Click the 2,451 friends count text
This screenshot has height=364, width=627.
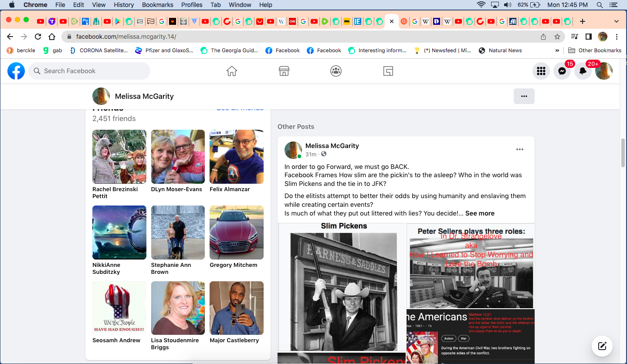point(114,118)
